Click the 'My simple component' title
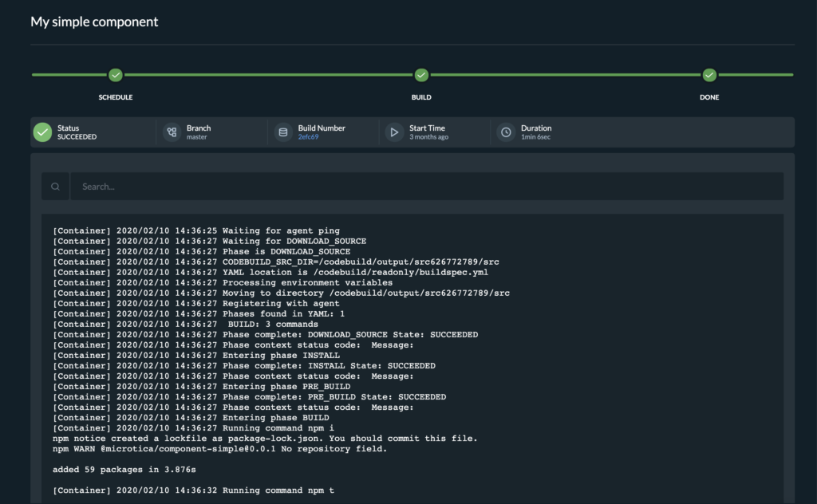 (94, 22)
